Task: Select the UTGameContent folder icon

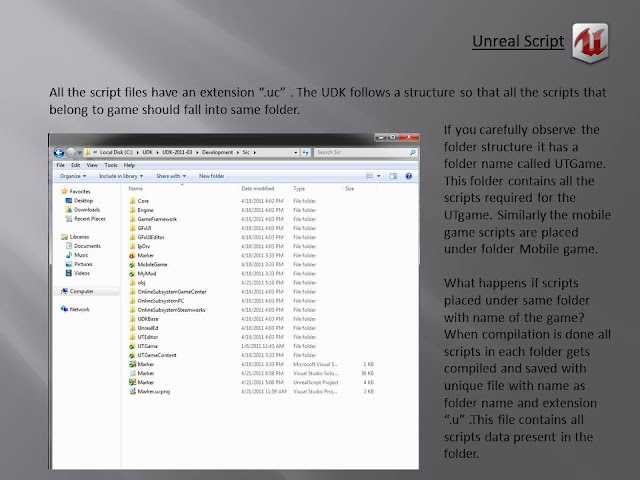Action: 132,355
